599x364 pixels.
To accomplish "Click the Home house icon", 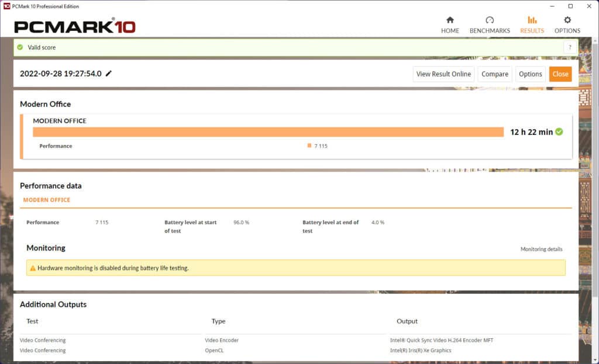I will [450, 20].
